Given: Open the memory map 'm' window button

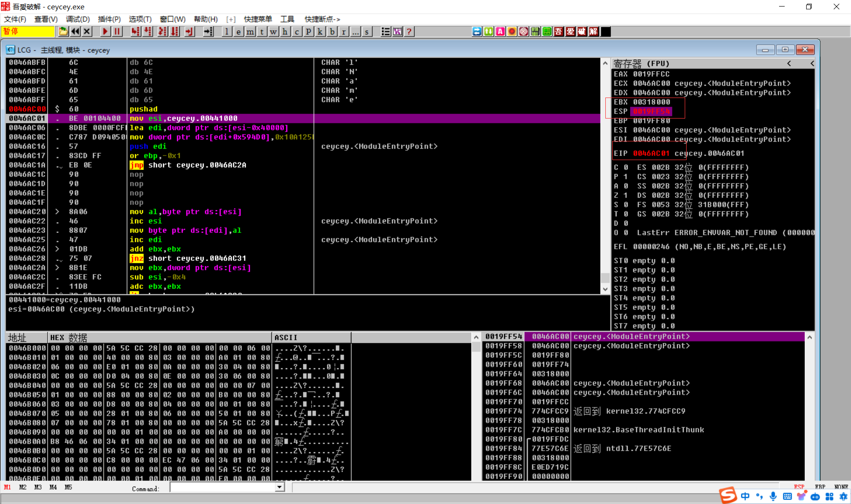Looking at the screenshot, I should (x=250, y=32).
